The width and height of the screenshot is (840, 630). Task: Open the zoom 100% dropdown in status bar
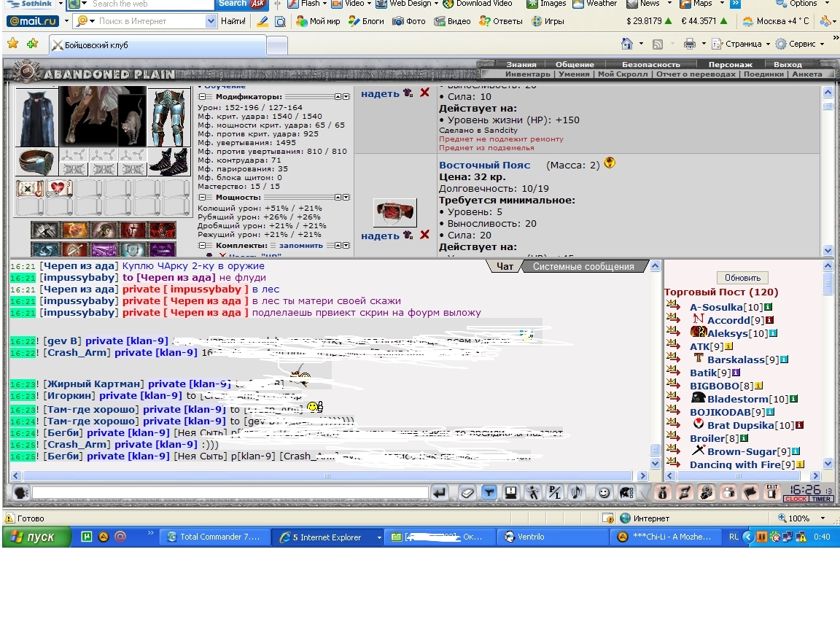(x=822, y=518)
